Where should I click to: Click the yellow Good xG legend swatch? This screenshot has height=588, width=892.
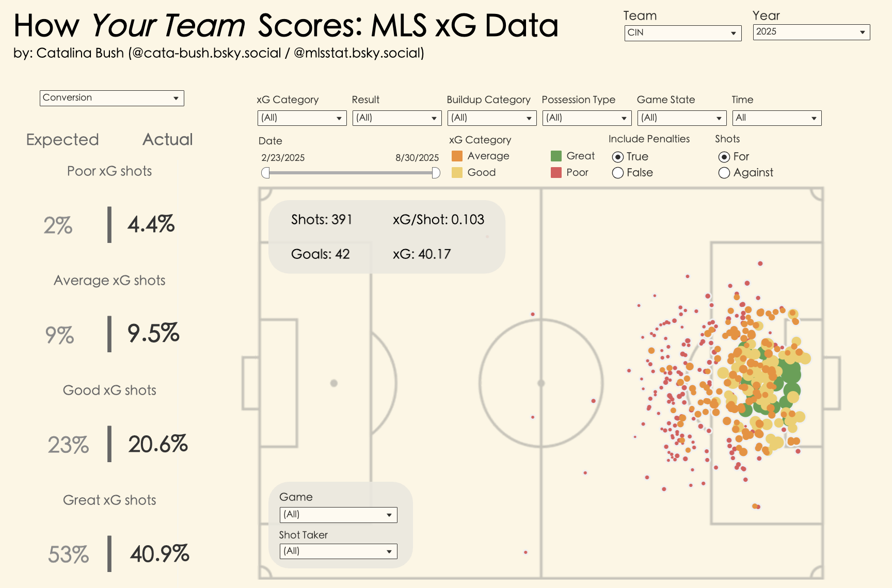tap(457, 172)
